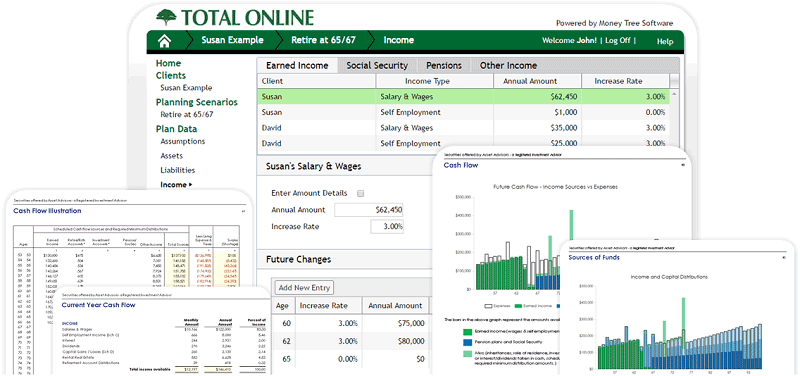
Task: Open Assets under Plan Data
Action: tap(171, 156)
